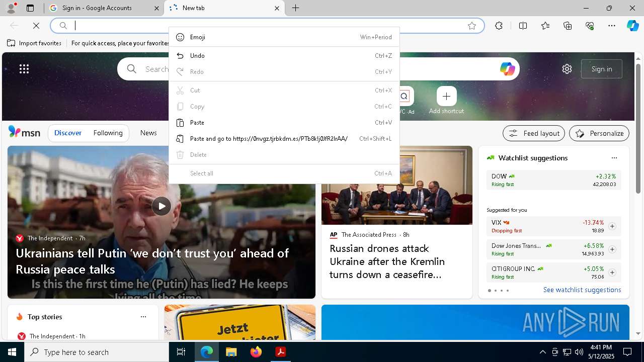Click the page vertical scrollbar
The image size is (644, 362).
tap(638, 129)
